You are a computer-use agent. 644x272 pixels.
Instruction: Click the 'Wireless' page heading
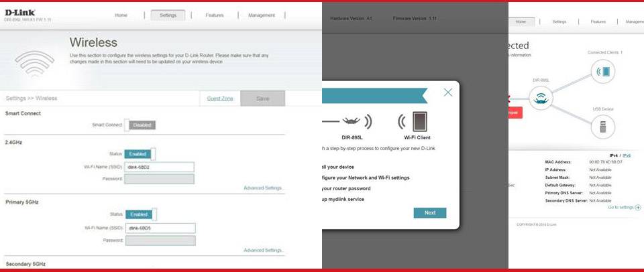(93, 42)
